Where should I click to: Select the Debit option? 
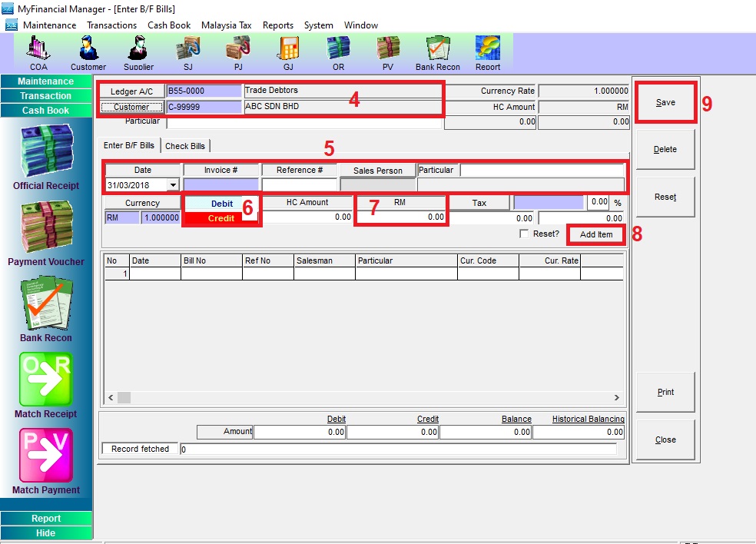(x=221, y=204)
